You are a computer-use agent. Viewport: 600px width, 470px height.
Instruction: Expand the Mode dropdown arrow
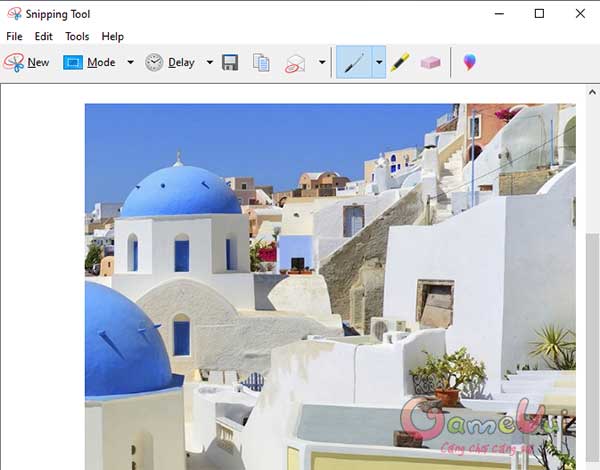(130, 62)
